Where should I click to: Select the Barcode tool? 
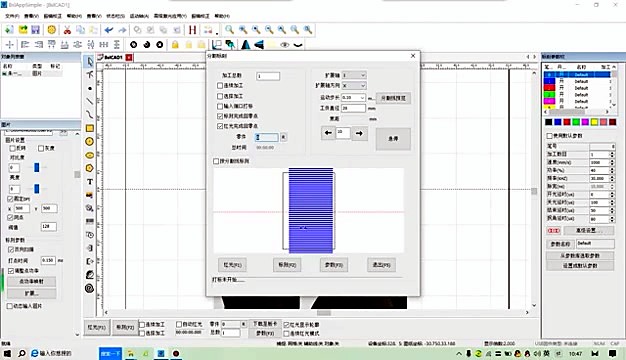[x=90, y=221]
